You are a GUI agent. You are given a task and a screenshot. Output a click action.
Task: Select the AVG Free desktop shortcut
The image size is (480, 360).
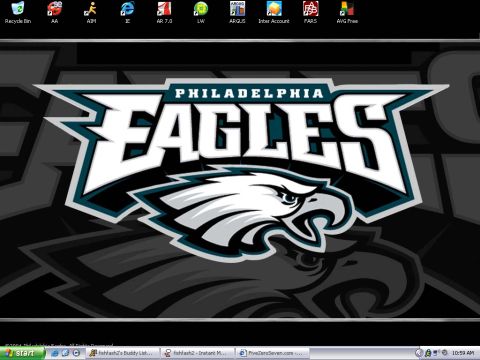[347, 12]
